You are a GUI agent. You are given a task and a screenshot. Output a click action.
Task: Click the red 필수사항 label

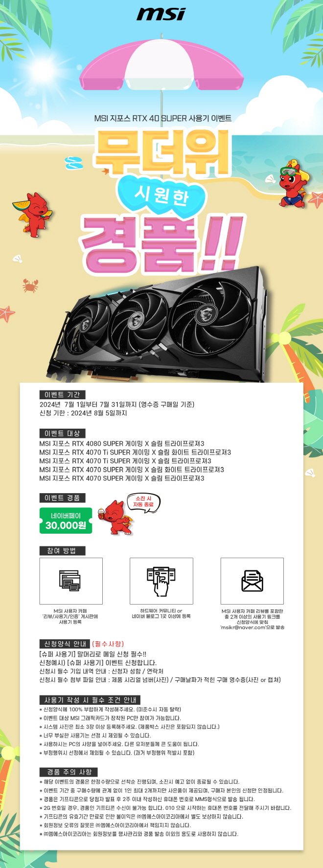pos(108,644)
